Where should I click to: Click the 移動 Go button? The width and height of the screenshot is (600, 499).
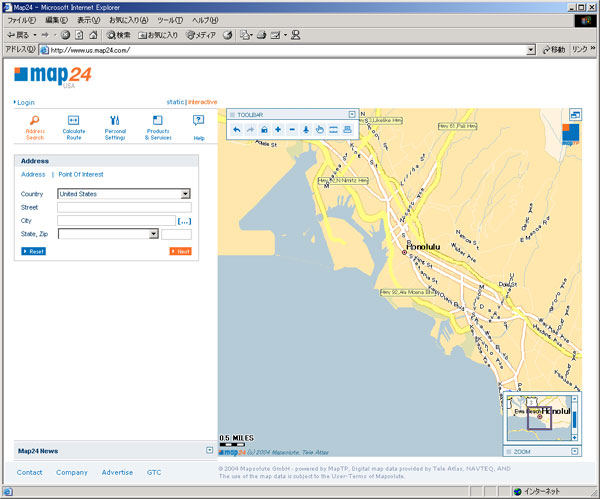pos(553,50)
